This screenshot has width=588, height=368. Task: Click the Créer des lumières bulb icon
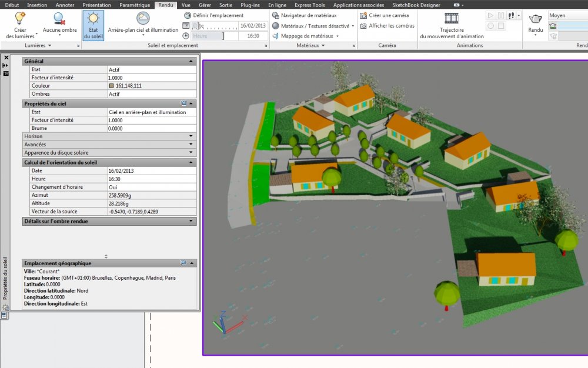(20, 18)
